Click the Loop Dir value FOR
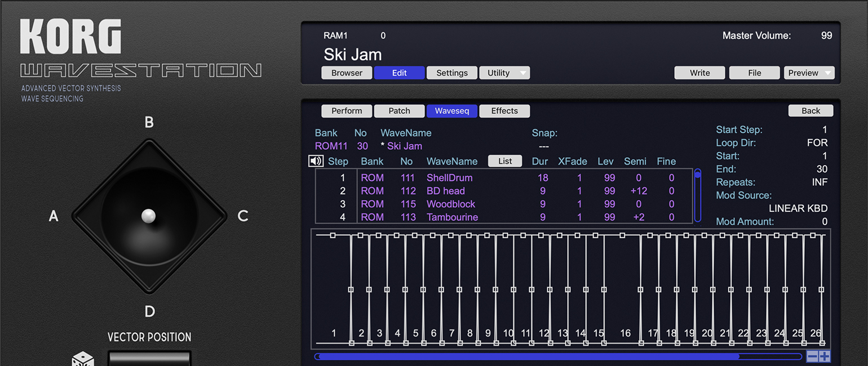868x366 pixels. (817, 143)
